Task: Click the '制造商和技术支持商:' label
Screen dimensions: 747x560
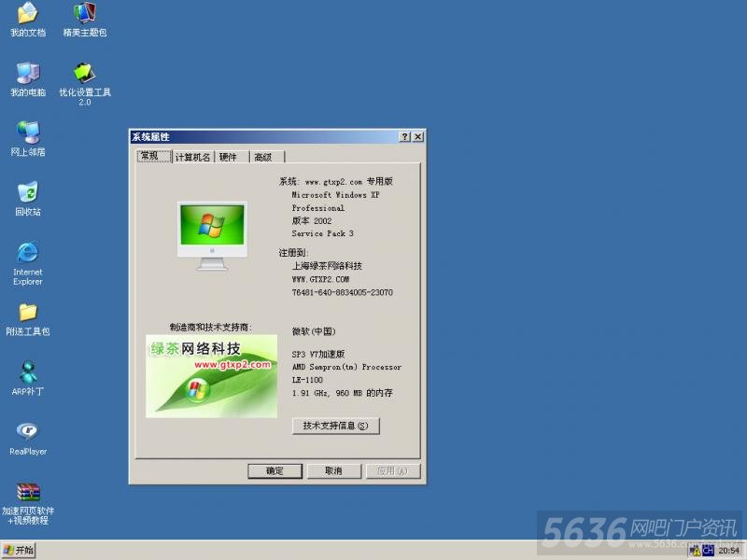Action: coord(211,328)
